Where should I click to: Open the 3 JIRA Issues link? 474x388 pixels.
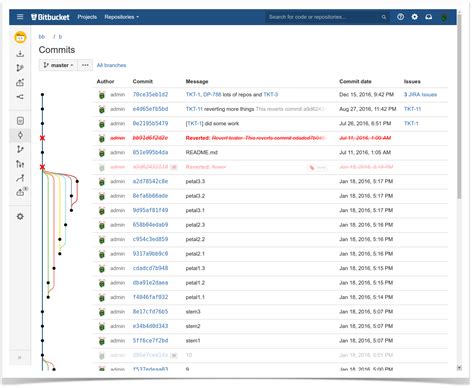tap(420, 95)
